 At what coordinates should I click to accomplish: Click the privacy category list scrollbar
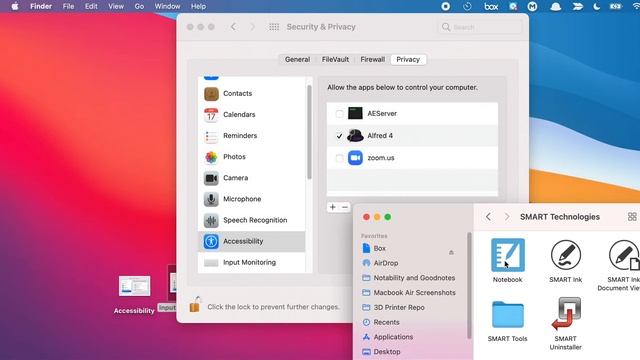309,132
